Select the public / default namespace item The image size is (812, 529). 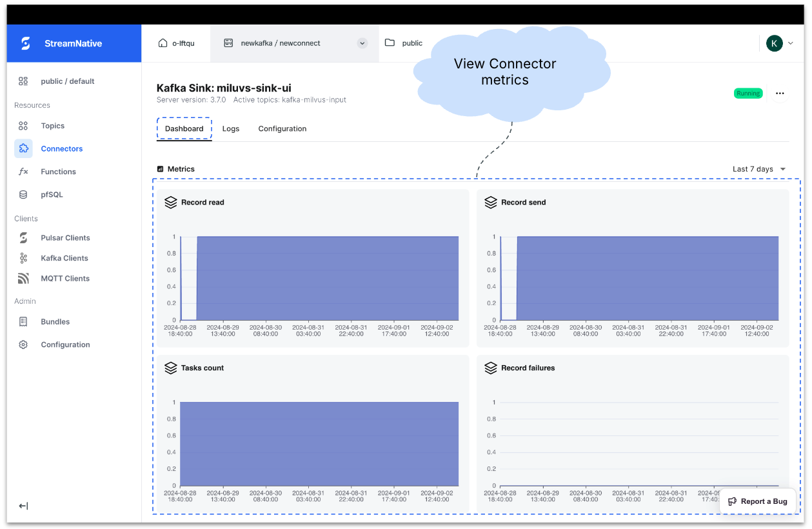tap(67, 81)
